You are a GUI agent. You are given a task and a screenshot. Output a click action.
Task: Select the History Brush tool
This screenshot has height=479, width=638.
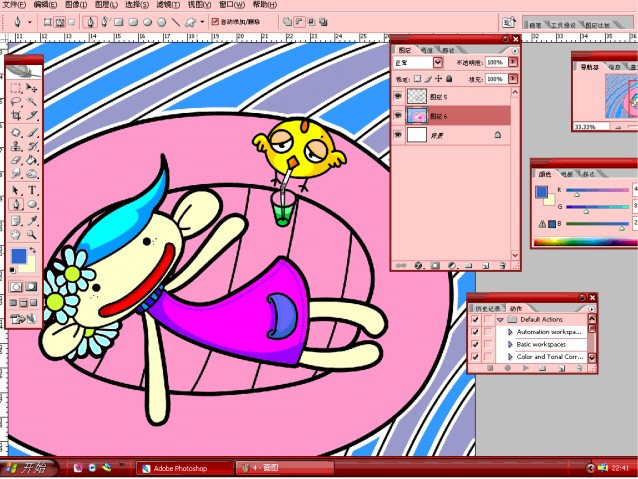[31, 147]
